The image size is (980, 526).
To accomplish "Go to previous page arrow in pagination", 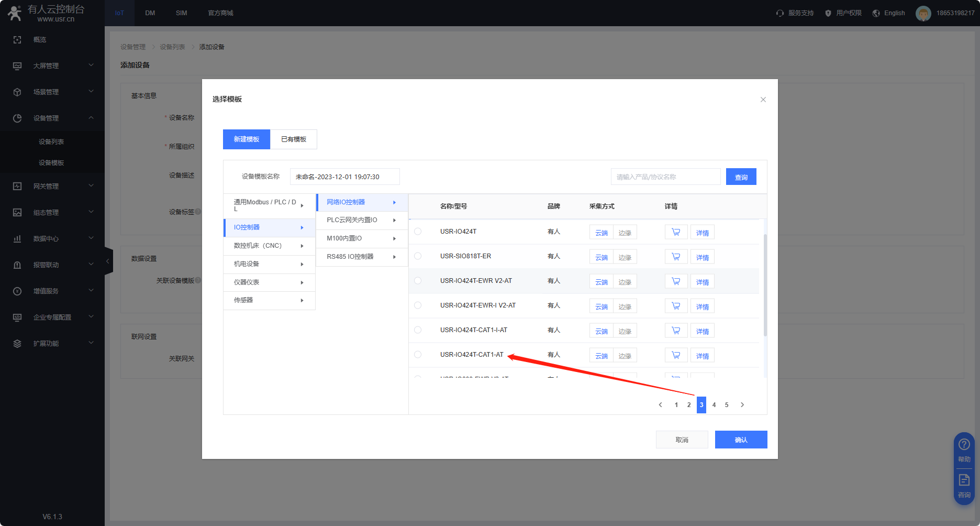I will click(661, 405).
